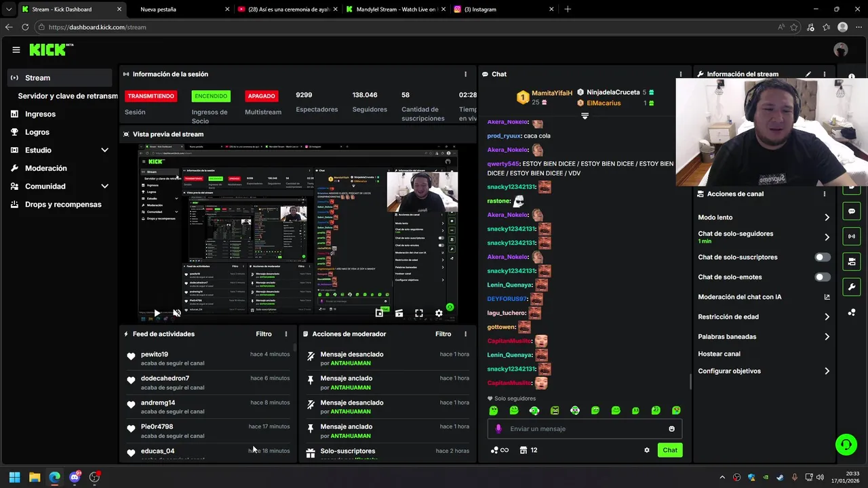Screen dimensions: 868x488
Task: Select Stream in the sidebar
Action: coord(60,78)
